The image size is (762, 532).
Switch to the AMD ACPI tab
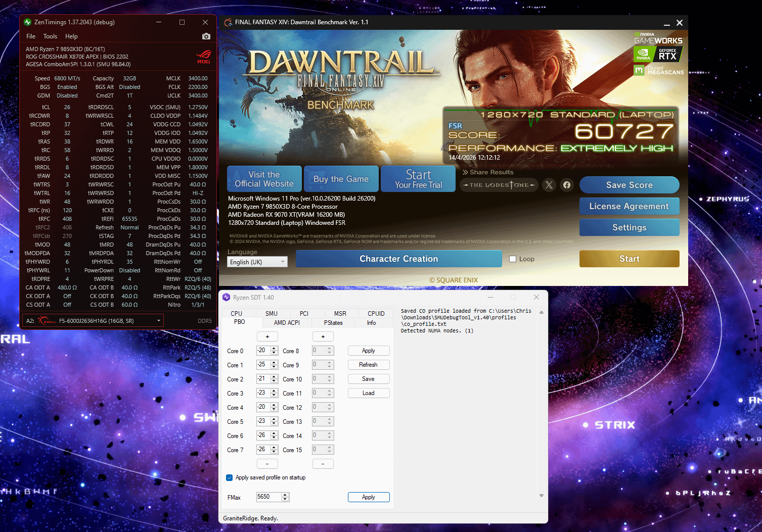coord(287,323)
